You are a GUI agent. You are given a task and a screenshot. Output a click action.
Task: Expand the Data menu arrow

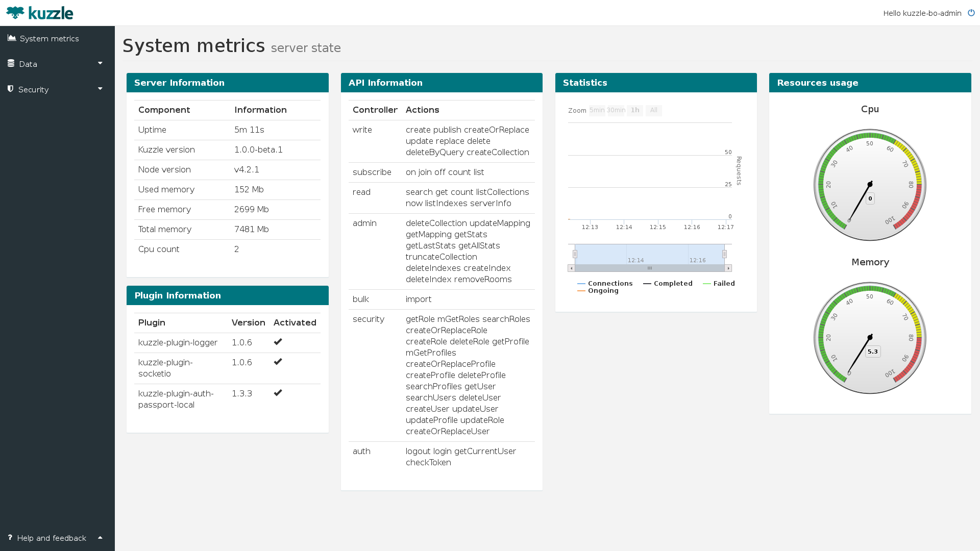(x=100, y=63)
